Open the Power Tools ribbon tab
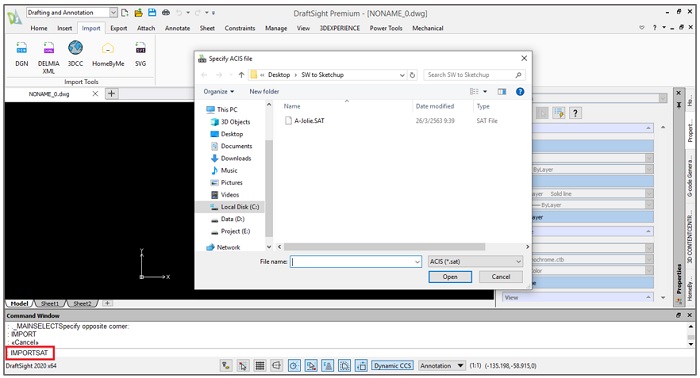Image resolution: width=700 pixels, height=378 pixels. click(x=386, y=28)
